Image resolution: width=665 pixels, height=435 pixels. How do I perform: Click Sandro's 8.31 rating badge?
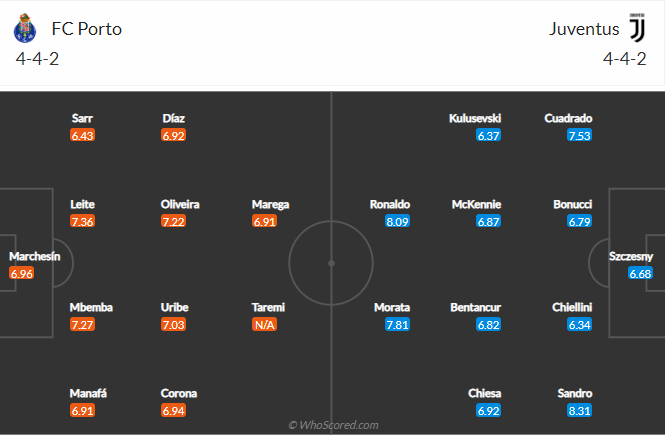click(579, 411)
